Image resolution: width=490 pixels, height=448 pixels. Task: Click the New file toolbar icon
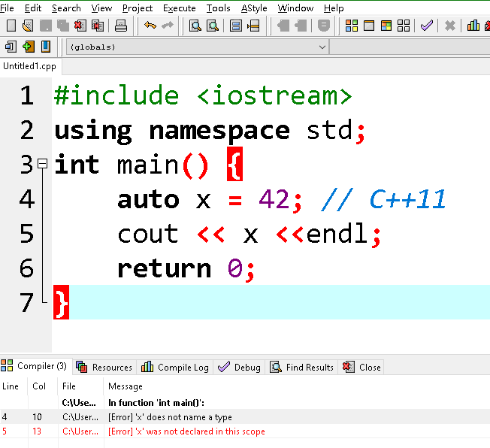(x=11, y=26)
